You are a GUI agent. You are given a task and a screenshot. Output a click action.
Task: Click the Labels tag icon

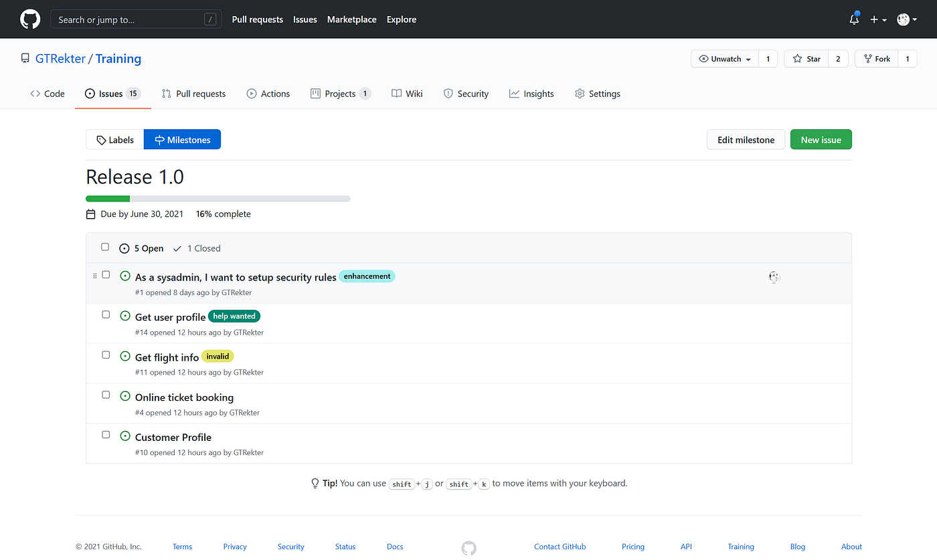100,139
